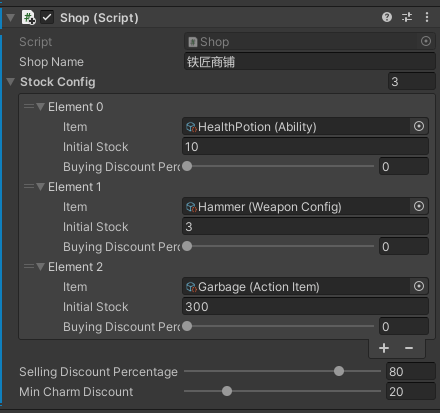
Task: Open the Shop component help reference
Action: coord(387,17)
